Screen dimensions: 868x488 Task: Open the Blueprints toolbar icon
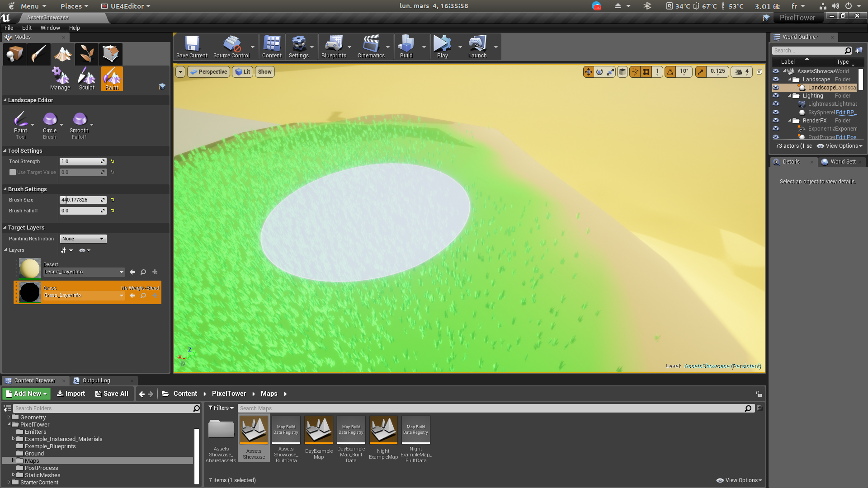click(334, 47)
